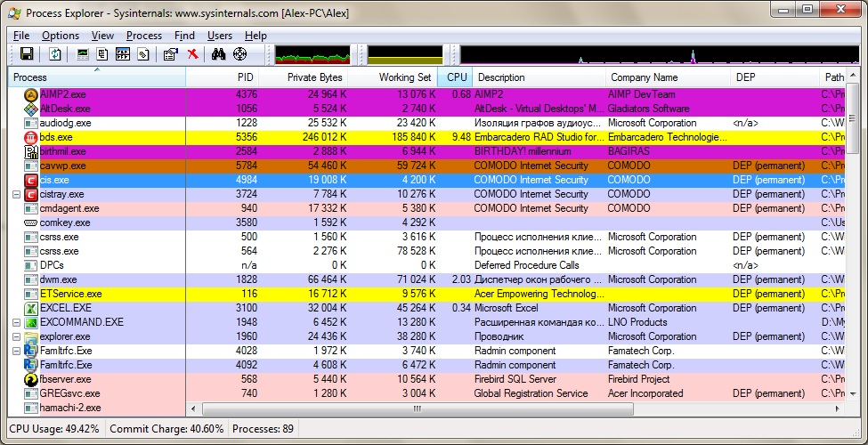Image resolution: width=868 pixels, height=445 pixels.
Task: Select the ETService.exe process row
Action: [426, 294]
